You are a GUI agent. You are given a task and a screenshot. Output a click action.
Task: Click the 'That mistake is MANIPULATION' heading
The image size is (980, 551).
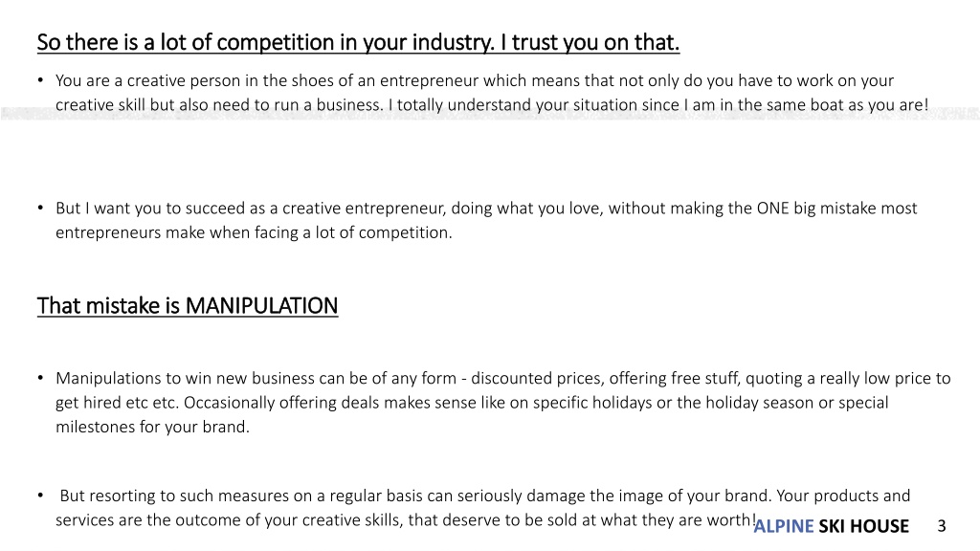188,305
